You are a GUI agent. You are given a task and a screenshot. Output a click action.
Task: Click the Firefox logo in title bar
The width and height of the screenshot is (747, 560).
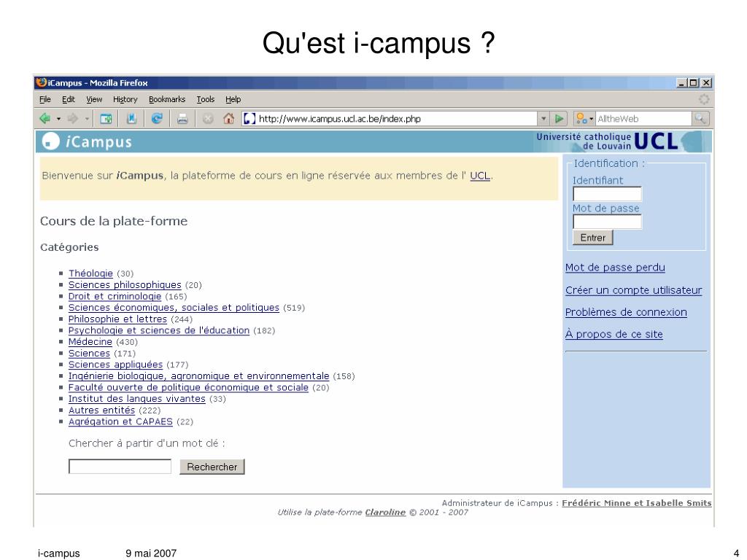[x=42, y=82]
